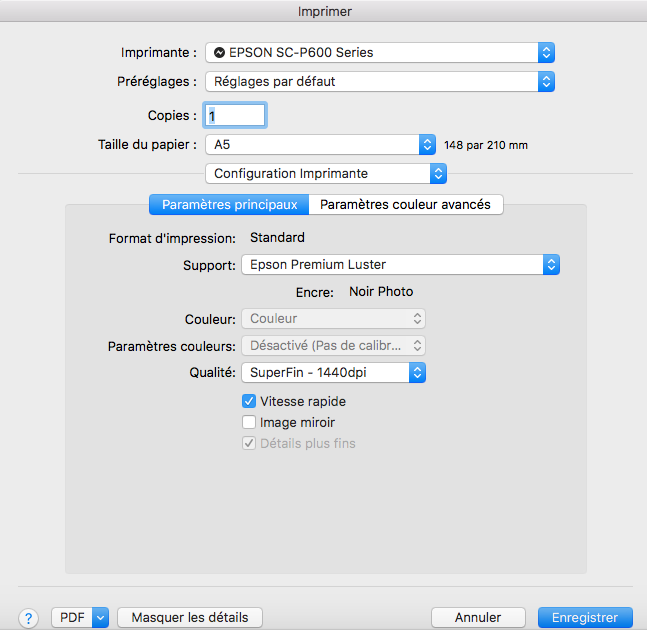Viewport: 647px width, 630px height.
Task: Click the Qualité dropdown arrows icon
Action: (x=418, y=372)
